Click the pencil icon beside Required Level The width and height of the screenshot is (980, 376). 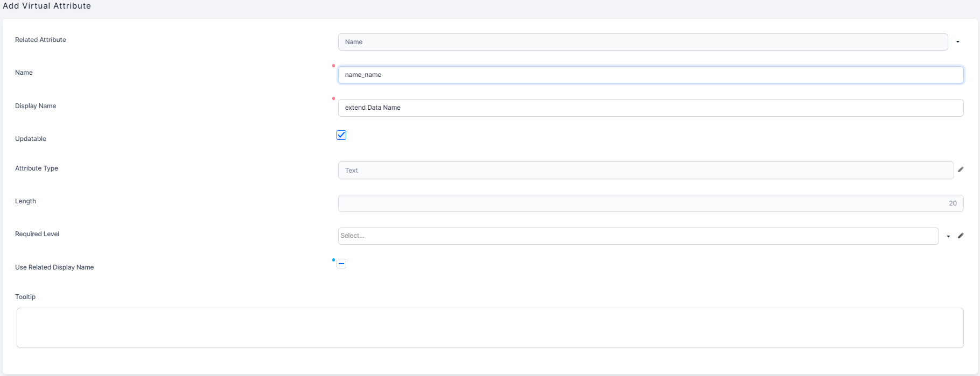pos(961,236)
